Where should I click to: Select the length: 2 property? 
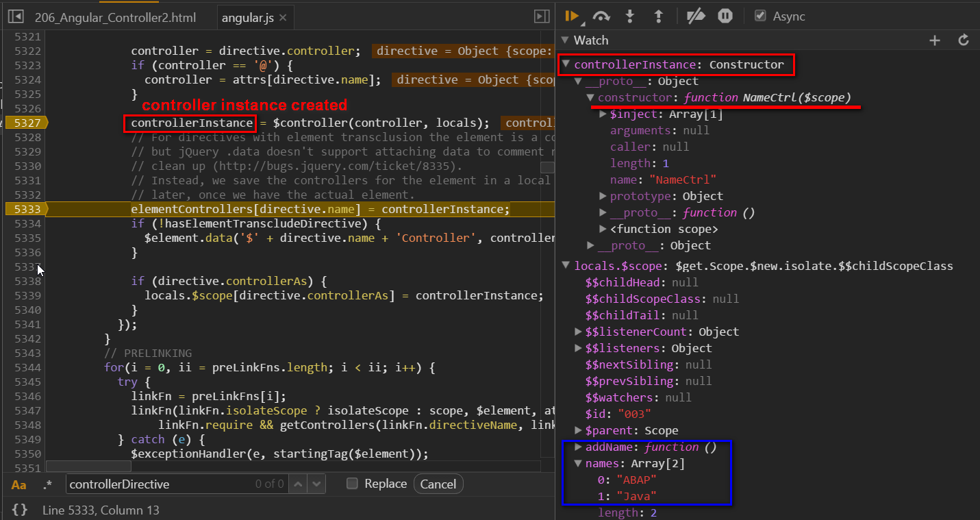(x=627, y=512)
